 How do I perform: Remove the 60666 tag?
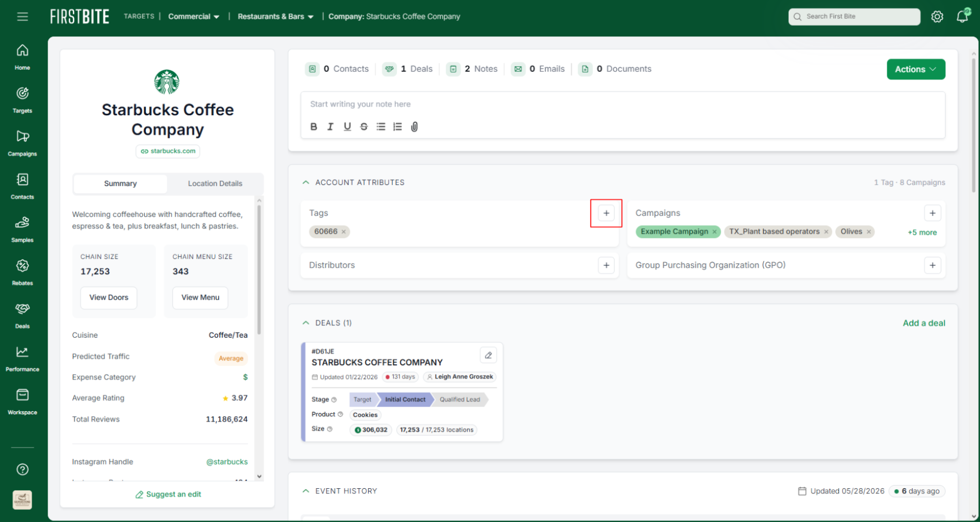(343, 232)
